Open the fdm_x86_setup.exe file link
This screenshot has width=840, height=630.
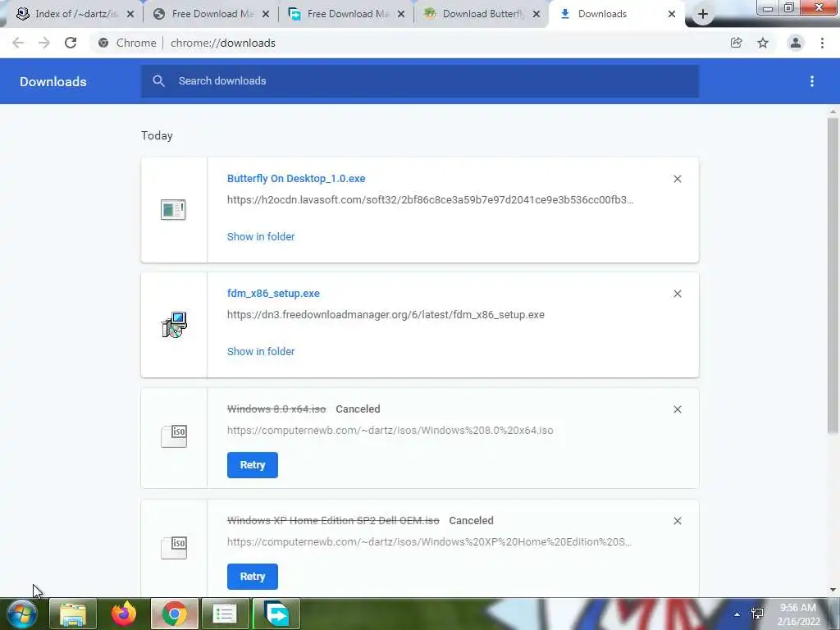pos(273,293)
